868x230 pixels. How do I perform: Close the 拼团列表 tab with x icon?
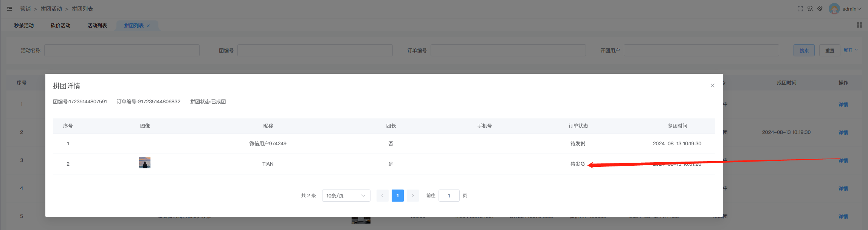tap(148, 26)
